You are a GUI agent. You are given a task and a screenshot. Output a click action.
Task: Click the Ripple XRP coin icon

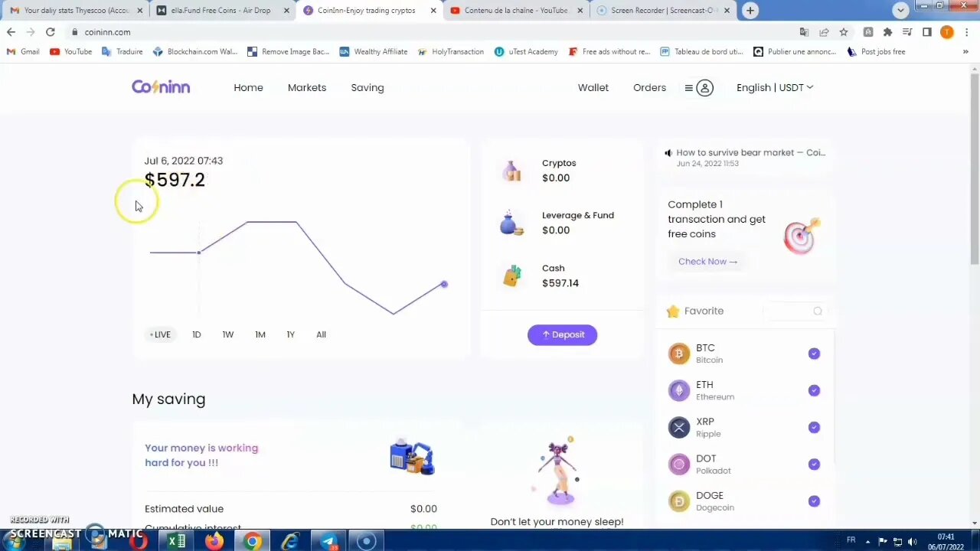click(679, 427)
